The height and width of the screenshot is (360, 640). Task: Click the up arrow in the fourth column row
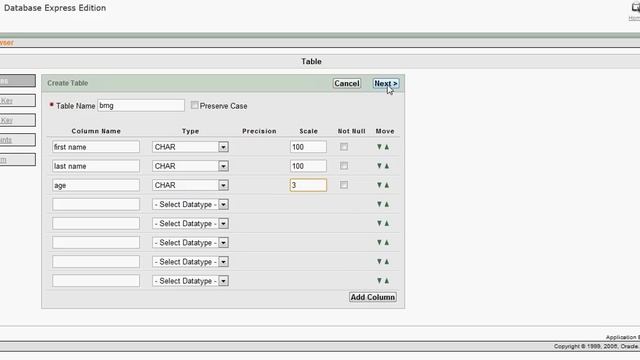pos(387,204)
